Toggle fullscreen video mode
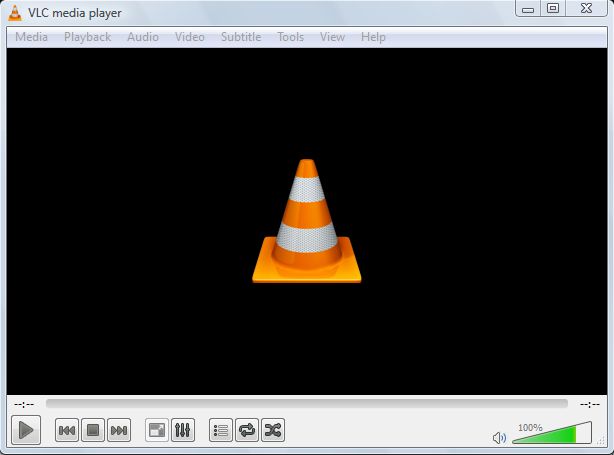614x455 pixels. (x=157, y=430)
